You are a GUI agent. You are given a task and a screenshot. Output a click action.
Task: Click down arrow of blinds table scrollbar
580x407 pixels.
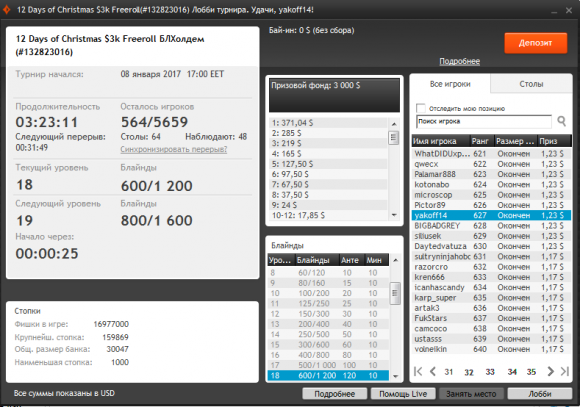(x=395, y=376)
